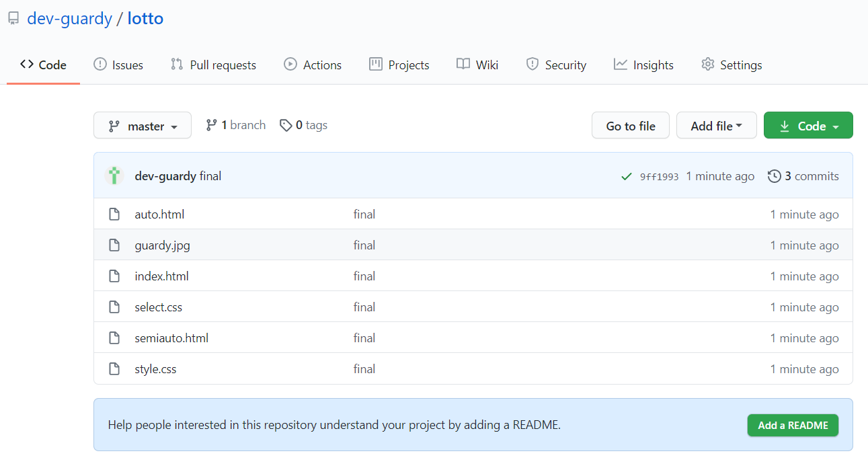
Task: View the 1 branch link
Action: pos(236,125)
